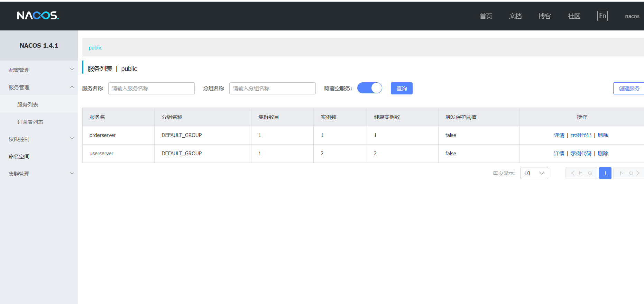Click the 上一页 previous page button

(x=581, y=173)
